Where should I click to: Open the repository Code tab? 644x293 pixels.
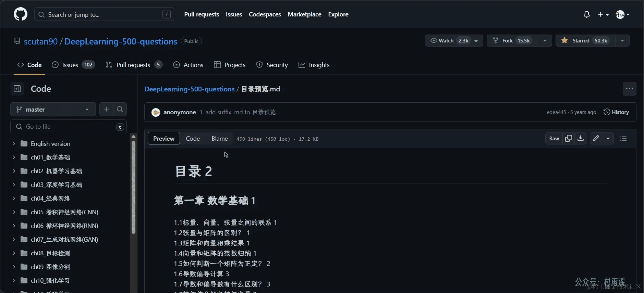tap(29, 65)
